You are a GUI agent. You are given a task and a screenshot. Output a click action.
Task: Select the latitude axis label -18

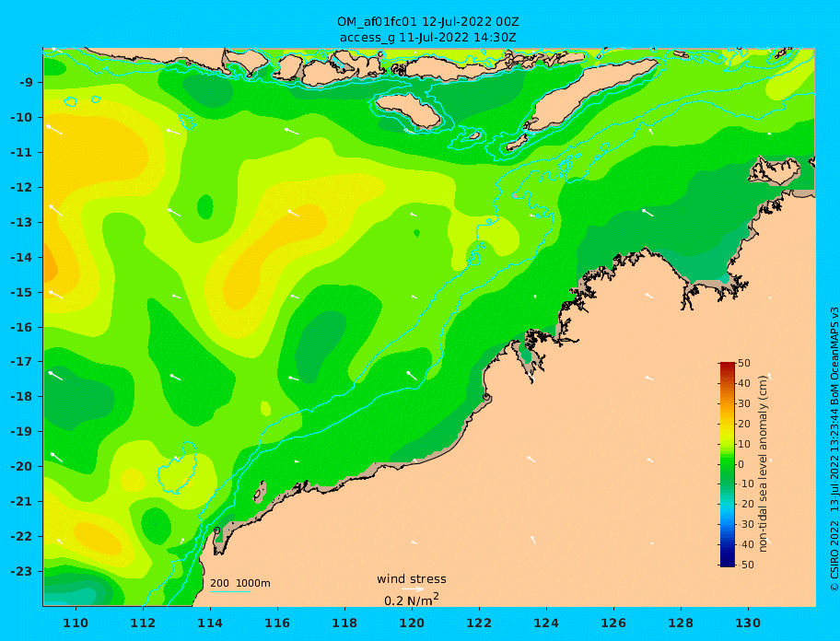pyautogui.click(x=22, y=397)
